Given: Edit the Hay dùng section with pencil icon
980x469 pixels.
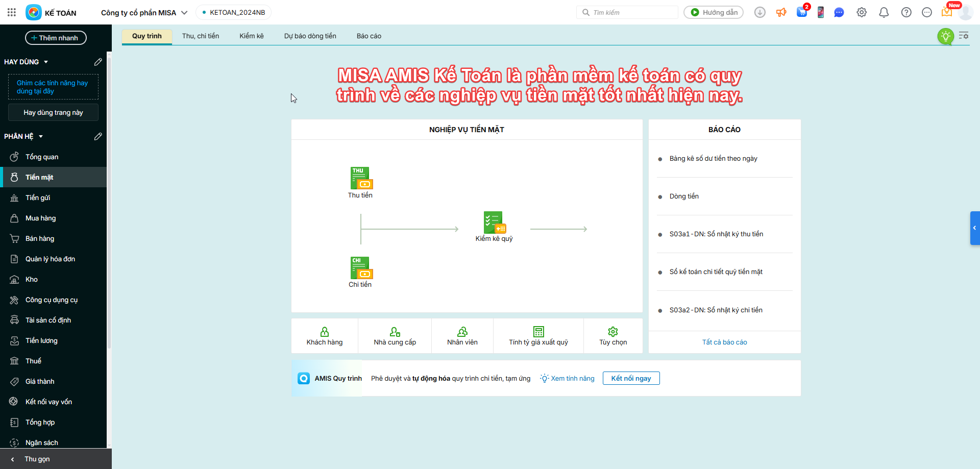Looking at the screenshot, I should click(x=98, y=62).
